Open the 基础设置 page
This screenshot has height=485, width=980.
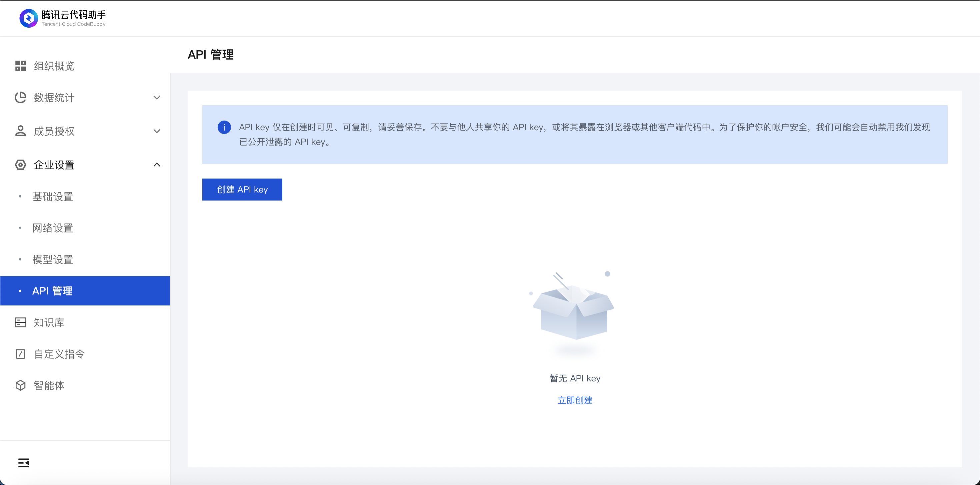click(52, 197)
